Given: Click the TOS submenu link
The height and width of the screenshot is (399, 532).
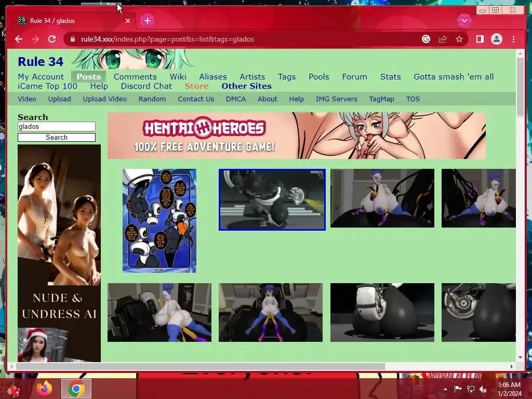Looking at the screenshot, I should pyautogui.click(x=413, y=99).
